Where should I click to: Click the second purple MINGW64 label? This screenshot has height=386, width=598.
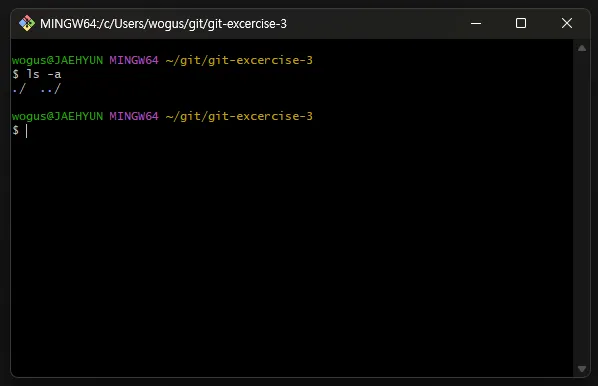(x=134, y=116)
